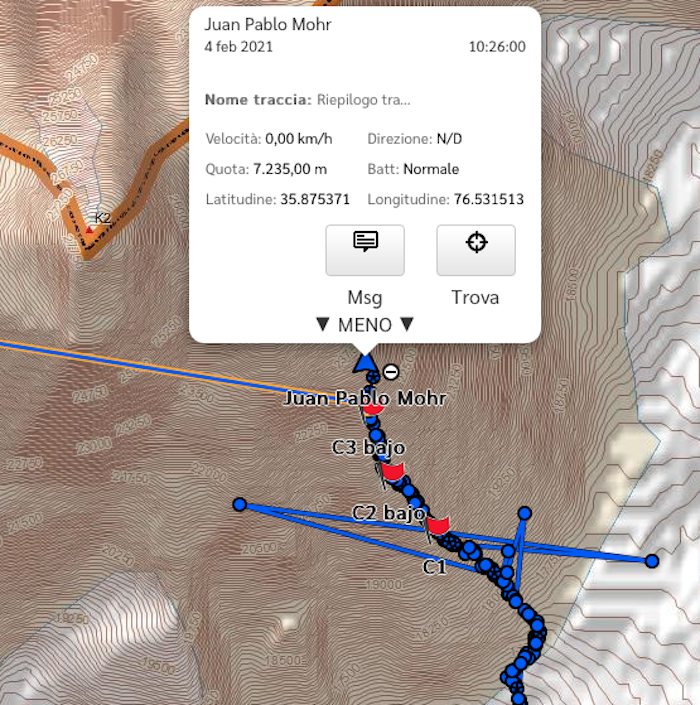Viewport: 700px width, 705px height.
Task: Click the far left isolated blue track point
Action: coord(240,504)
